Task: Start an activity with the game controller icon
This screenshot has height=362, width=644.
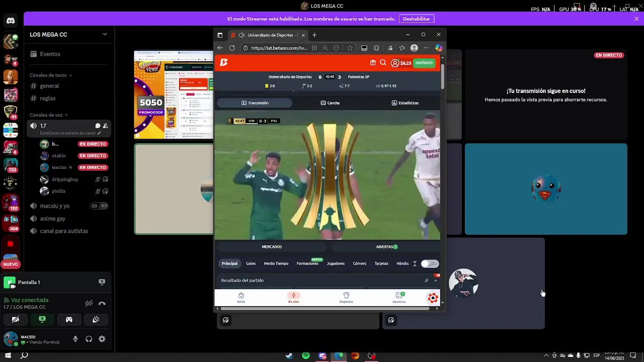Action: coord(69,319)
